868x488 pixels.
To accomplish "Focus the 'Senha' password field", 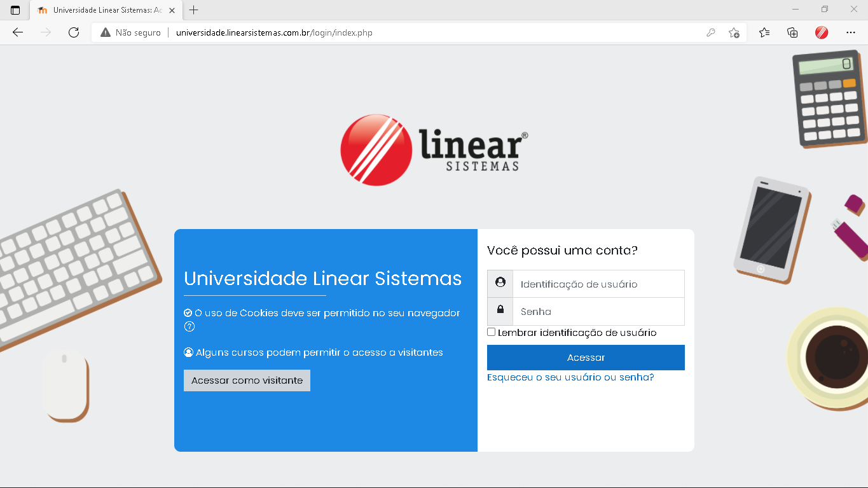I will coord(598,311).
